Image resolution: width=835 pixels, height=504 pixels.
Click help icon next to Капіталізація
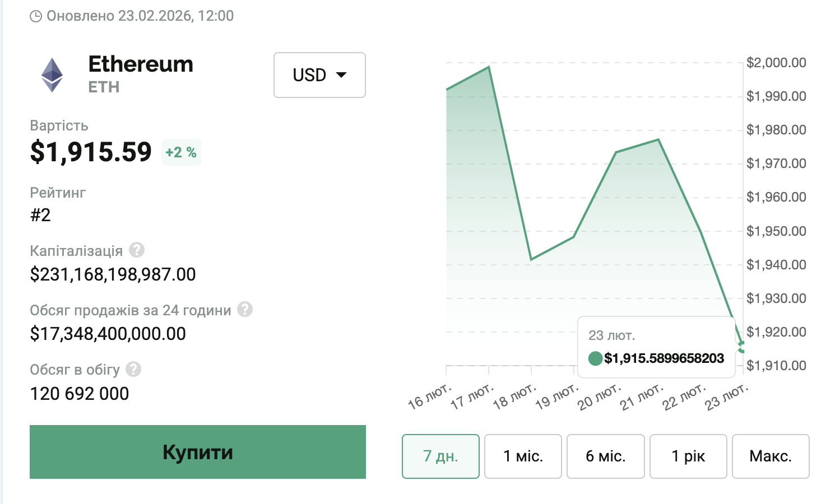[136, 250]
